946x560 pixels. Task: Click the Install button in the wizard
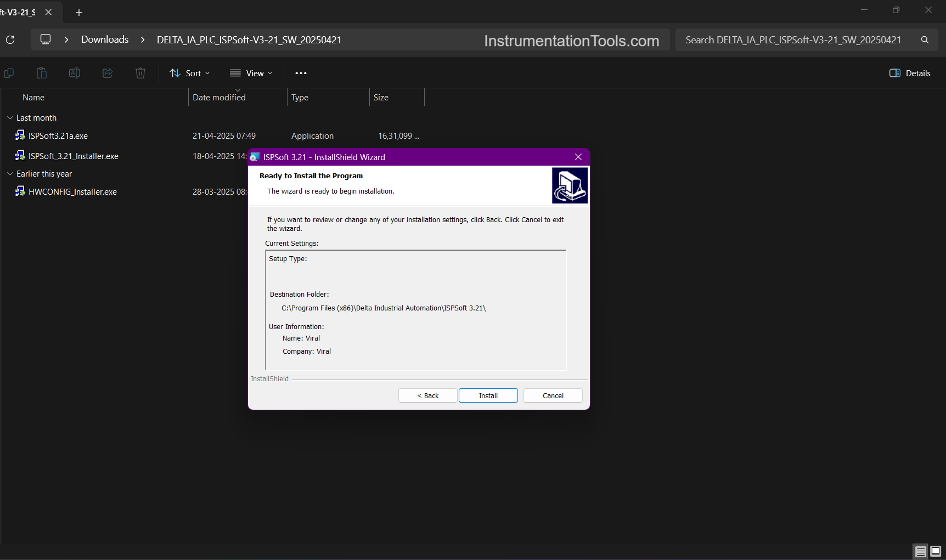[x=488, y=395]
